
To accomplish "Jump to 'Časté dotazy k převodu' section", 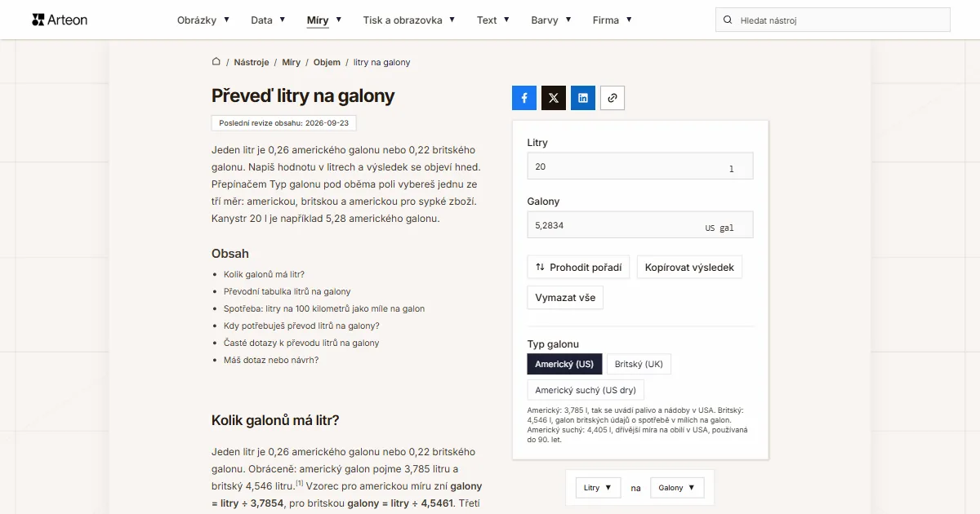I will pos(301,343).
